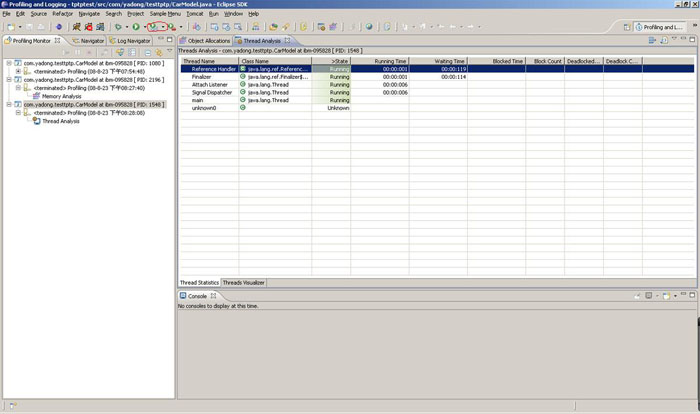This screenshot has width=700, height=414.
Task: Select Memory Analysis in the tree
Action: pos(62,96)
